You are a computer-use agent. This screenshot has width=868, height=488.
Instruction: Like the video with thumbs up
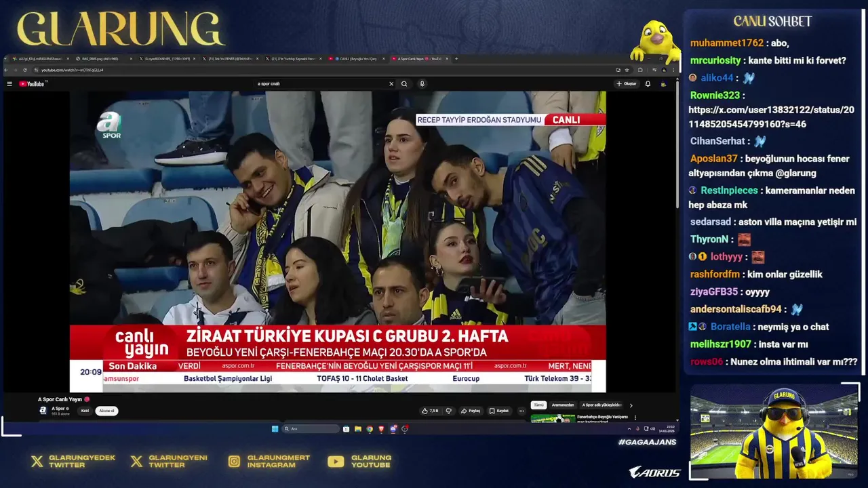click(x=430, y=411)
